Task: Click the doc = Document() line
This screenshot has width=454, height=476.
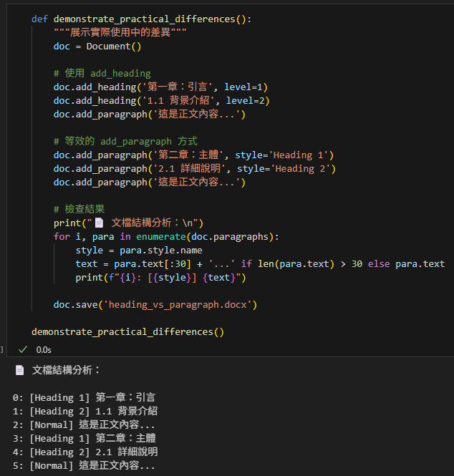Action: (x=97, y=46)
